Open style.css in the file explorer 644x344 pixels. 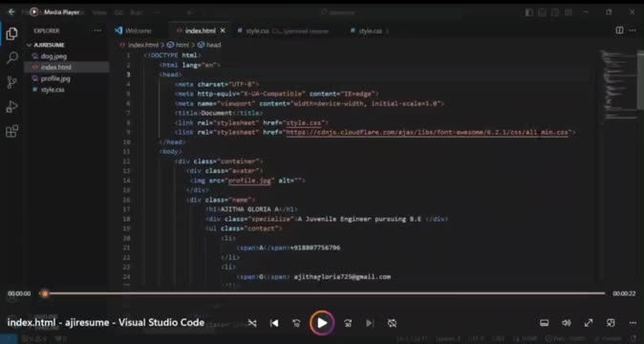pyautogui.click(x=53, y=90)
